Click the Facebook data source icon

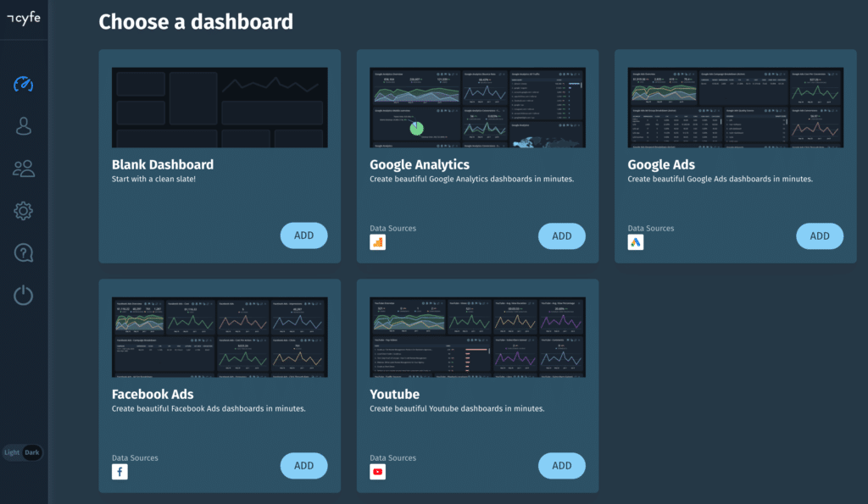120,472
